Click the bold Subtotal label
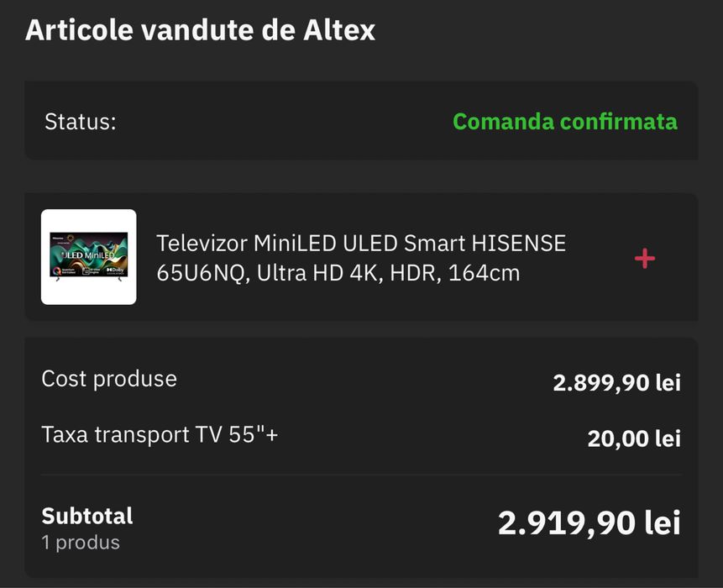 [87, 515]
